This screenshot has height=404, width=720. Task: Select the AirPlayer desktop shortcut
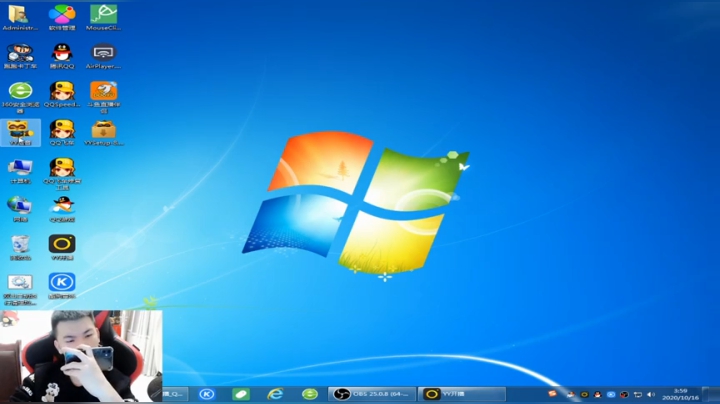click(x=103, y=56)
